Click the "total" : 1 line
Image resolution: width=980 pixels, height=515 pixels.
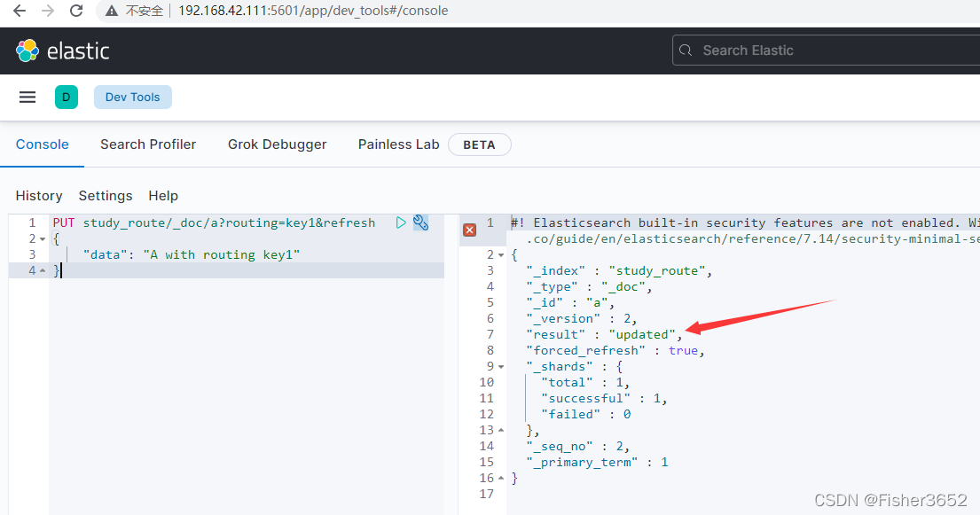coord(585,383)
